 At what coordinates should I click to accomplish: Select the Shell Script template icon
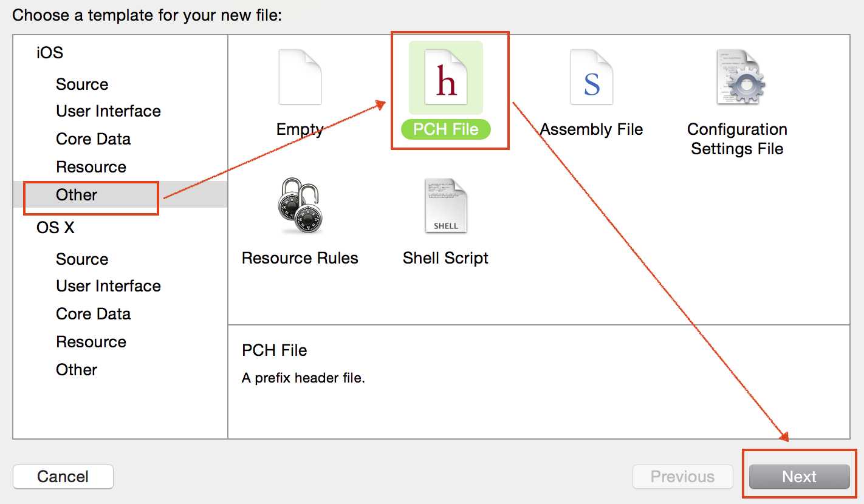(x=446, y=206)
